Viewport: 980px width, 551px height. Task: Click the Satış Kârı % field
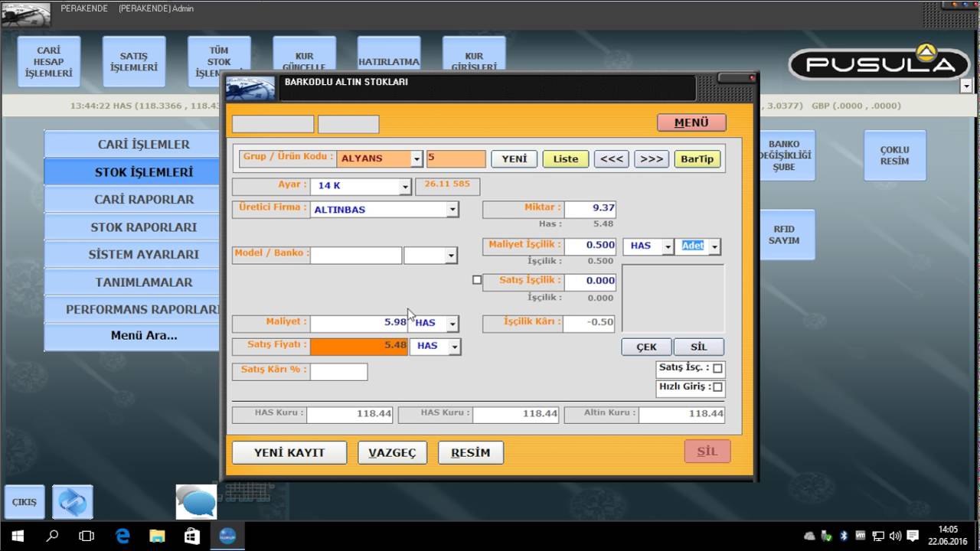(339, 372)
